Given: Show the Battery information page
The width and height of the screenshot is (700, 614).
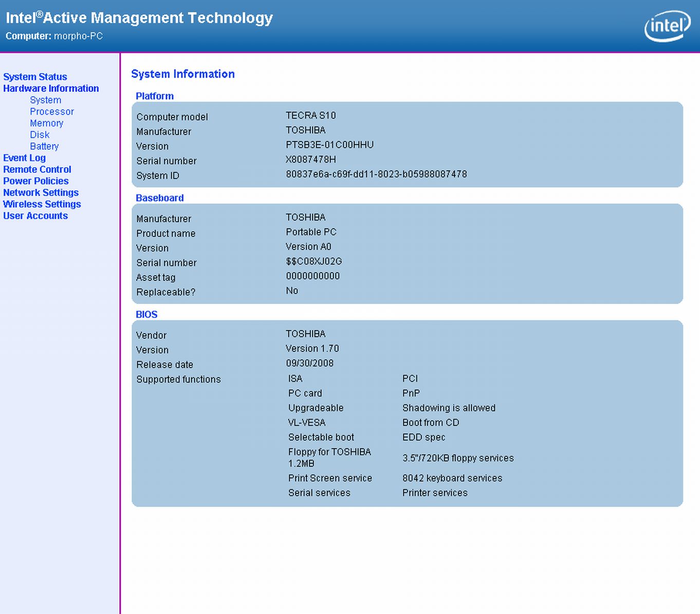Looking at the screenshot, I should 44,147.
